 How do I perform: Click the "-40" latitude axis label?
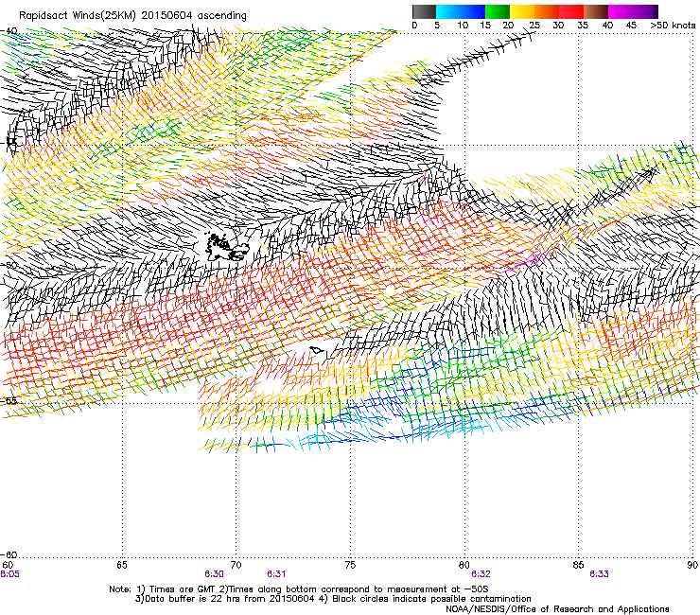(9, 31)
